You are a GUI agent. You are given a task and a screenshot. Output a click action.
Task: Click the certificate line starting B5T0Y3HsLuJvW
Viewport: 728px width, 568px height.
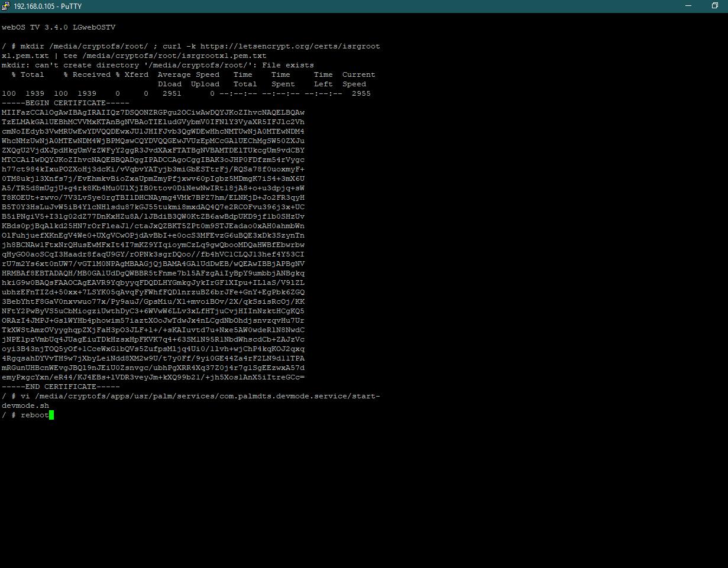click(153, 207)
